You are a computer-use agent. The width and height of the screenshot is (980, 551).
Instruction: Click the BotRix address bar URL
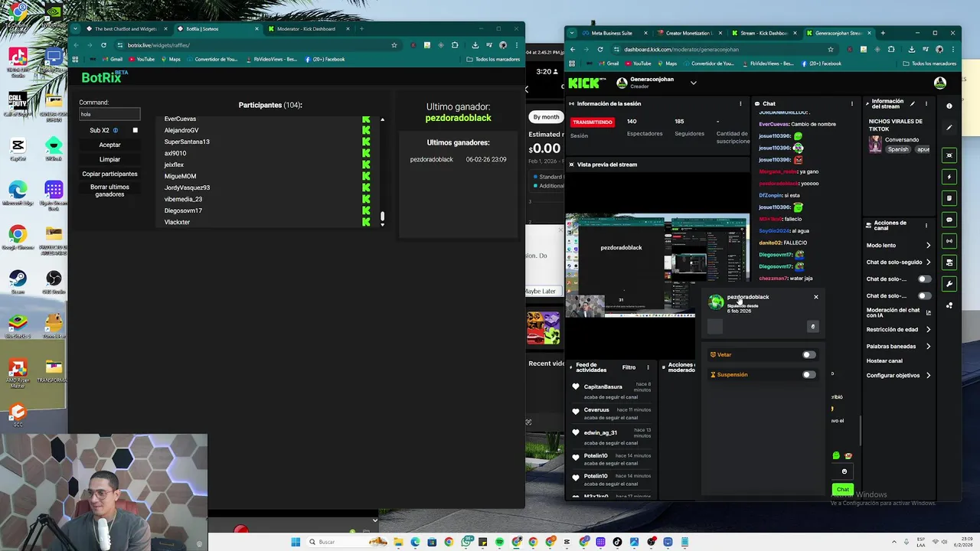pos(158,45)
